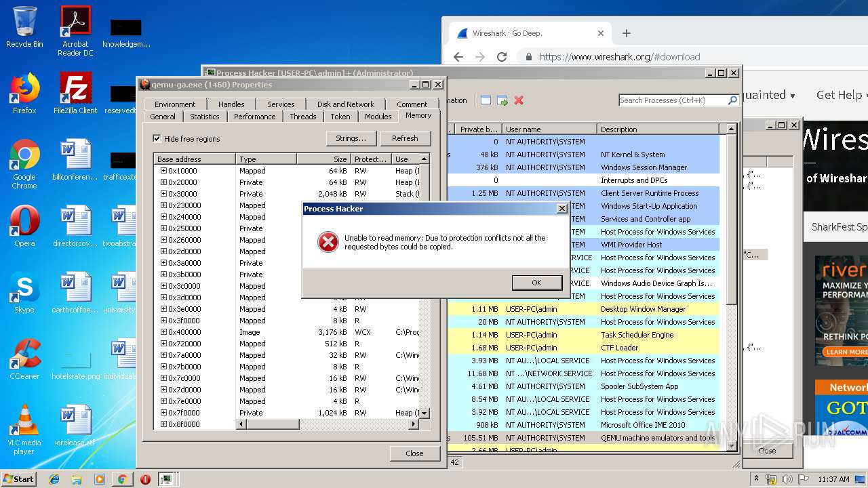
Task: Click OK in the Process Hacker error dialog
Action: coord(536,283)
